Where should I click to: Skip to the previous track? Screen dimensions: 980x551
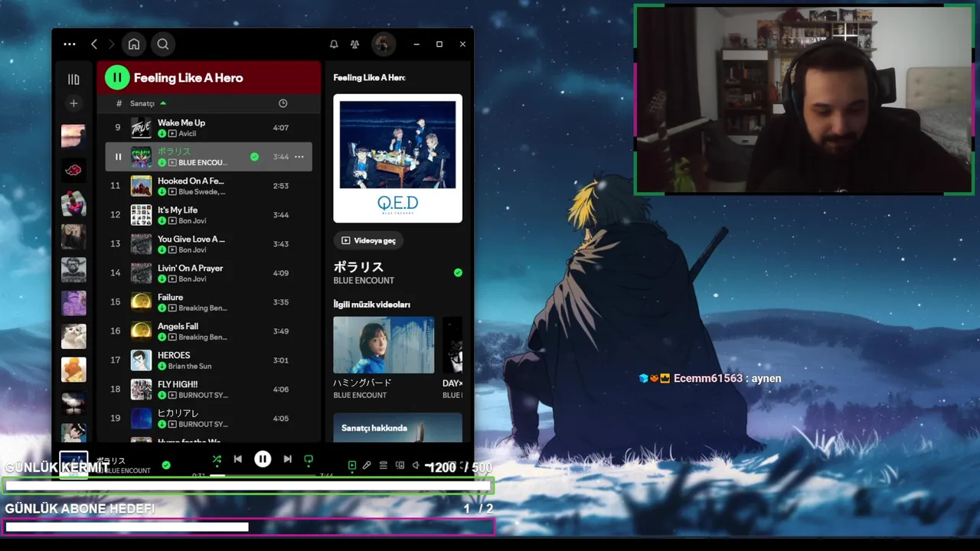pyautogui.click(x=238, y=459)
